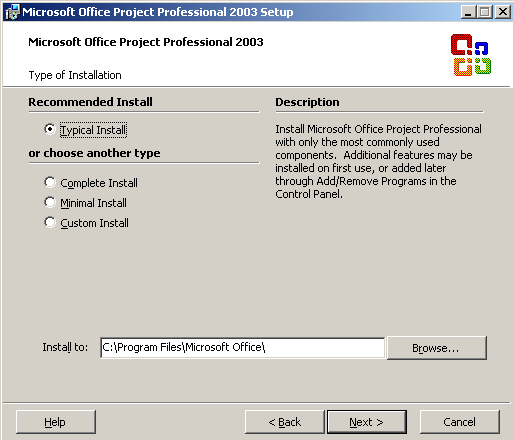The width and height of the screenshot is (514, 440).
Task: Click the 'or choose another type' heading
Action: 94,153
